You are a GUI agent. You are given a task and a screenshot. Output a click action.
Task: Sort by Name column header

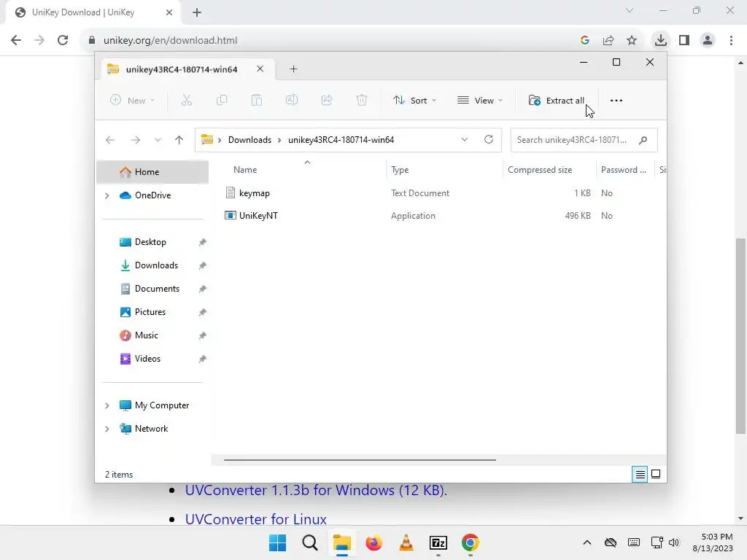click(x=245, y=170)
